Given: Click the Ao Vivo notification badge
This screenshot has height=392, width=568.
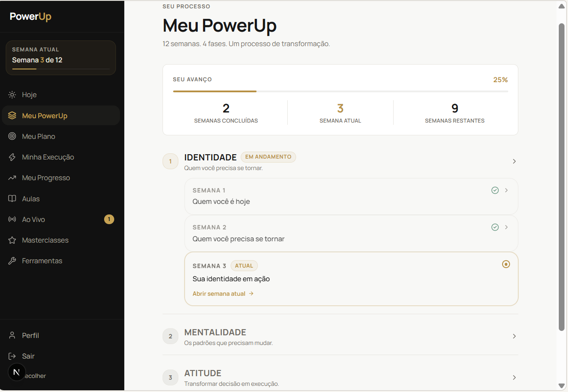Looking at the screenshot, I should [x=109, y=219].
